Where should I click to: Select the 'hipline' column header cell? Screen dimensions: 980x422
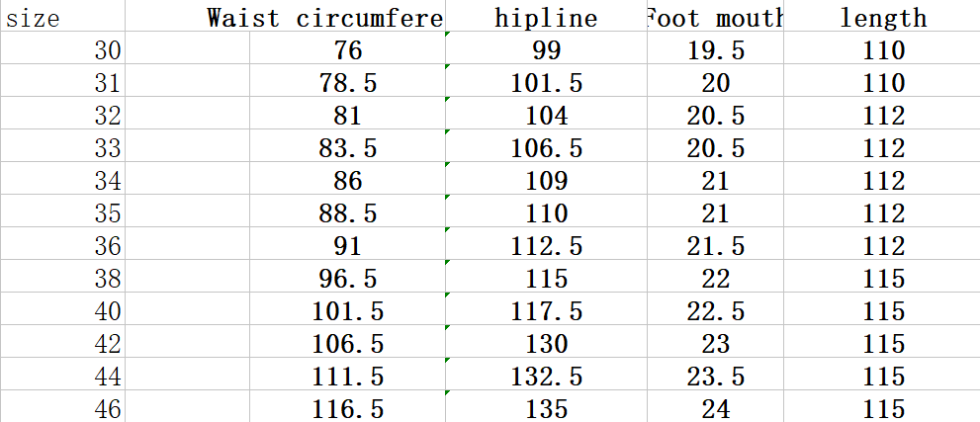click(546, 18)
